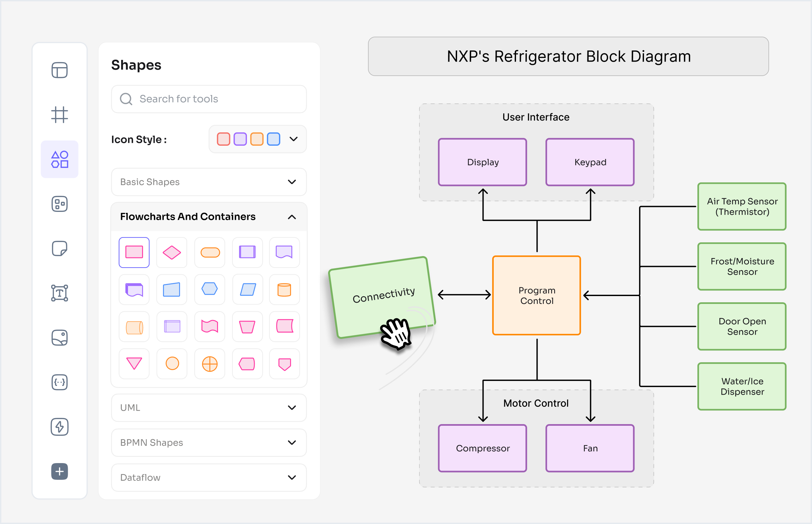Viewport: 812px width, 524px height.
Task: Select the pink rectangle process shape
Action: pos(134,253)
